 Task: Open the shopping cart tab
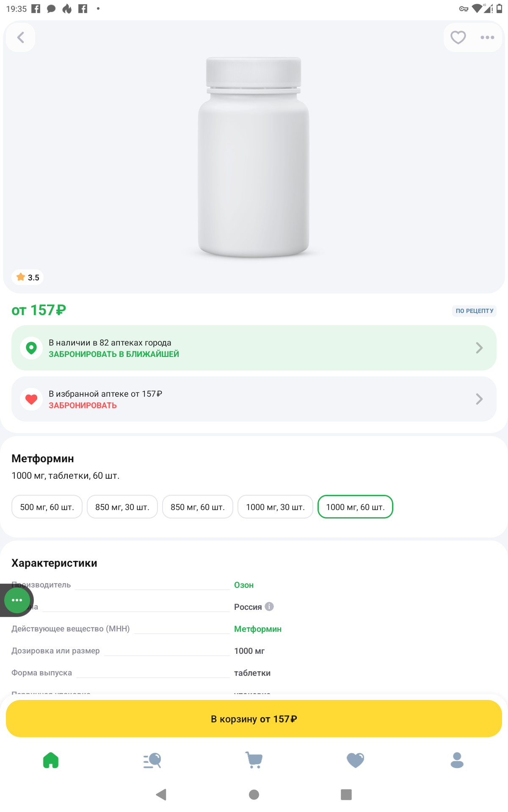pyautogui.click(x=254, y=760)
